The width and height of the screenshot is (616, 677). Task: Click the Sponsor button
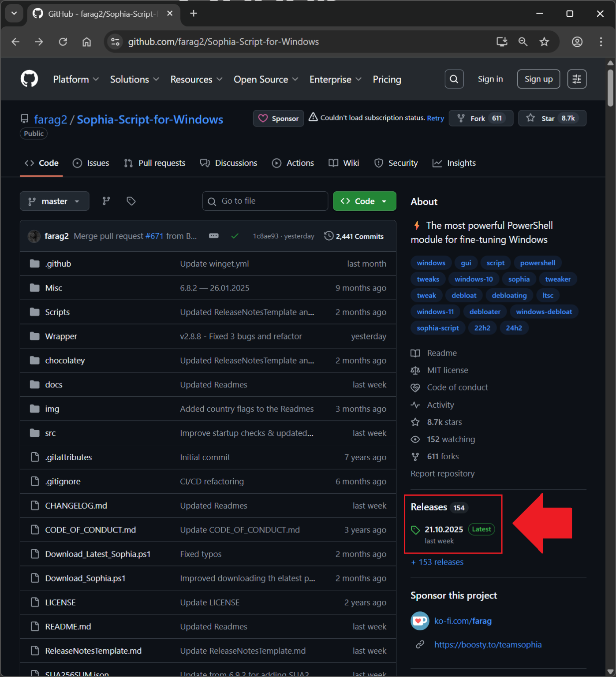tap(278, 118)
